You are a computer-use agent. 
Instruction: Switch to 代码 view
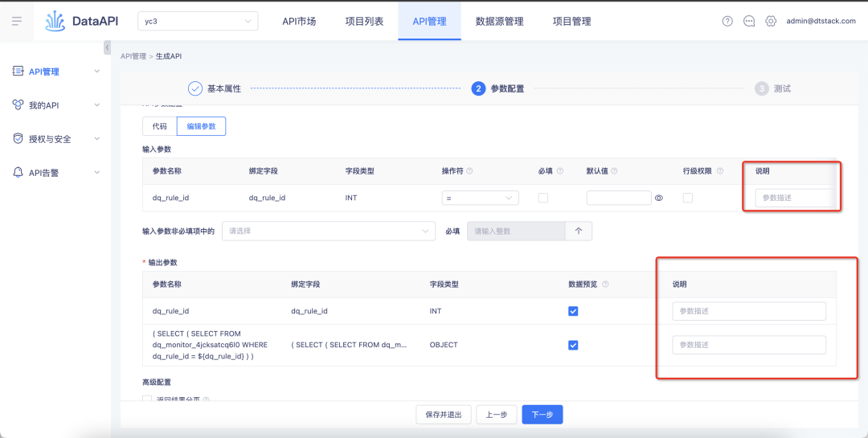point(159,126)
